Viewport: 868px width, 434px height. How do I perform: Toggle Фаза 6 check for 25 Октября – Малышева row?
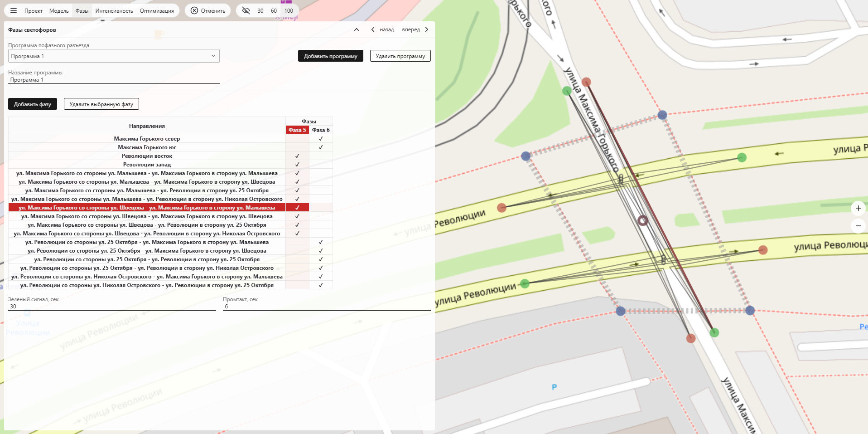(x=321, y=242)
